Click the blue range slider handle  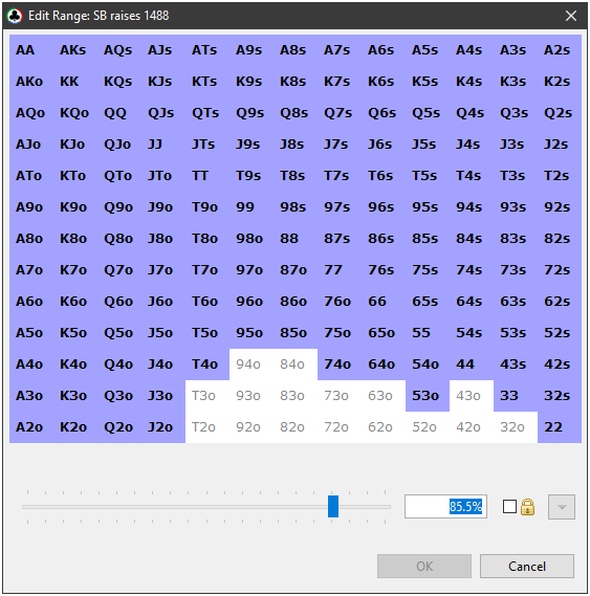(x=333, y=506)
